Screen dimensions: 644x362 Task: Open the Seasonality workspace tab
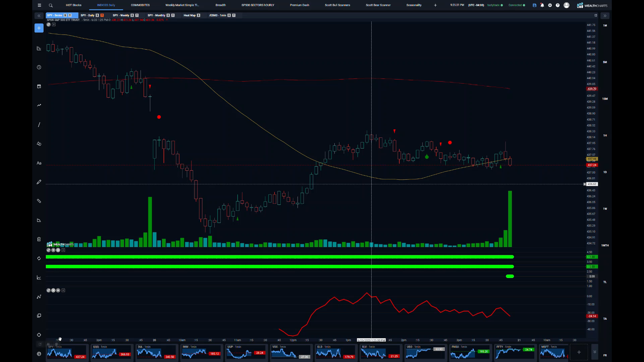pos(414,5)
